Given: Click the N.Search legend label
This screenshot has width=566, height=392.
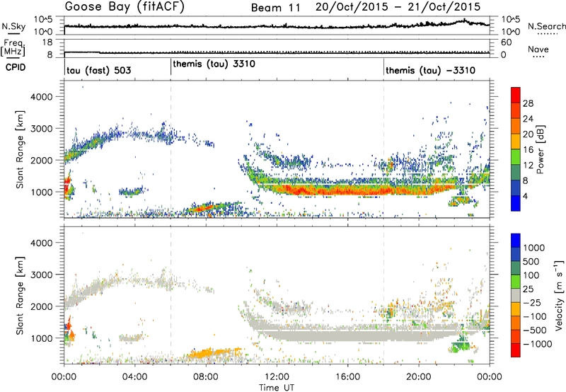Looking at the screenshot, I should pos(546,26).
